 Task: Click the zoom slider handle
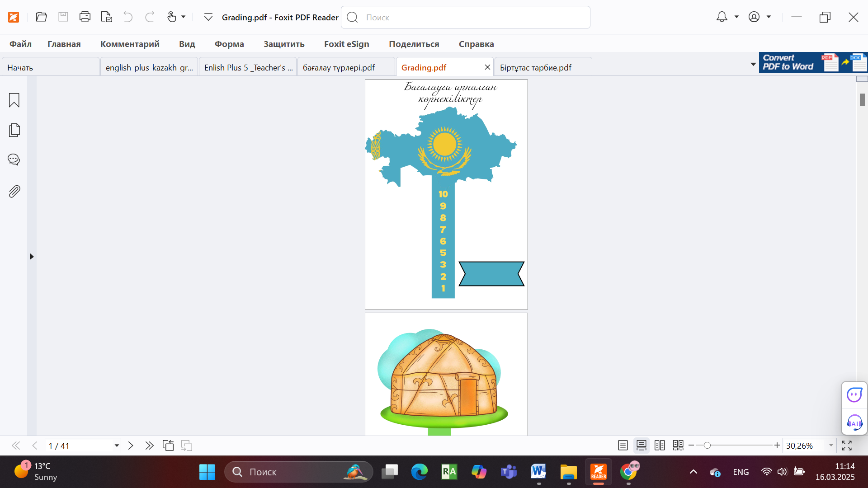tap(707, 446)
